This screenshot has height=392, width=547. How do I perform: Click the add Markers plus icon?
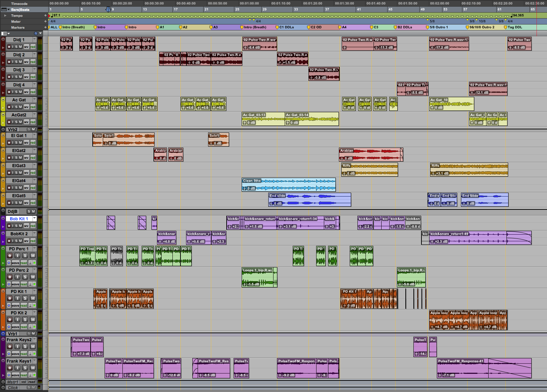coord(45,27)
